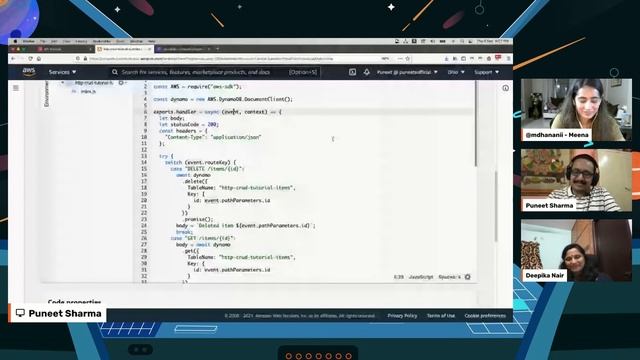Click the padlock site info icon
The height and width of the screenshot is (360, 640).
click(85, 59)
